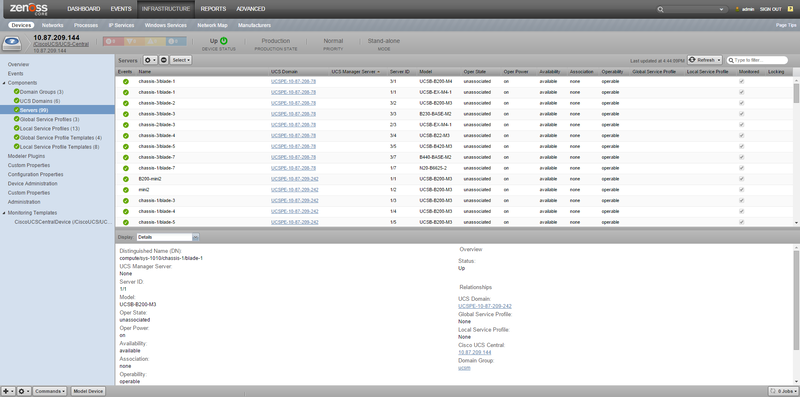Image resolution: width=800 pixels, height=397 pixels.
Task: Click the global search magnifier icon
Action: click(661, 9)
